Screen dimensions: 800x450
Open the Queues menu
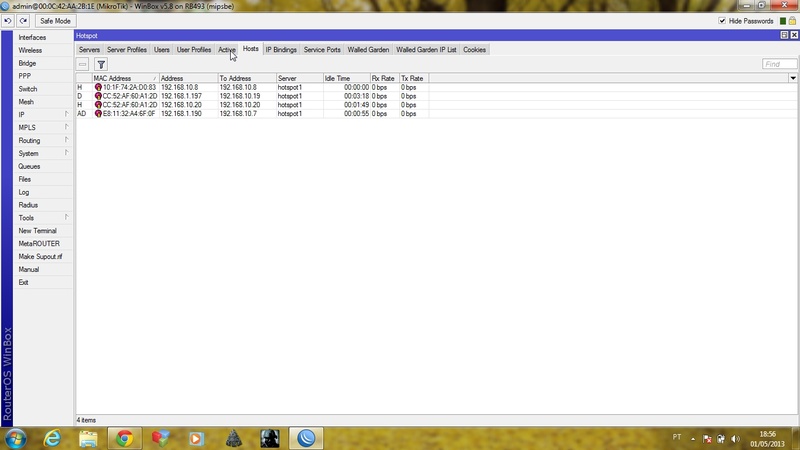click(x=43, y=166)
